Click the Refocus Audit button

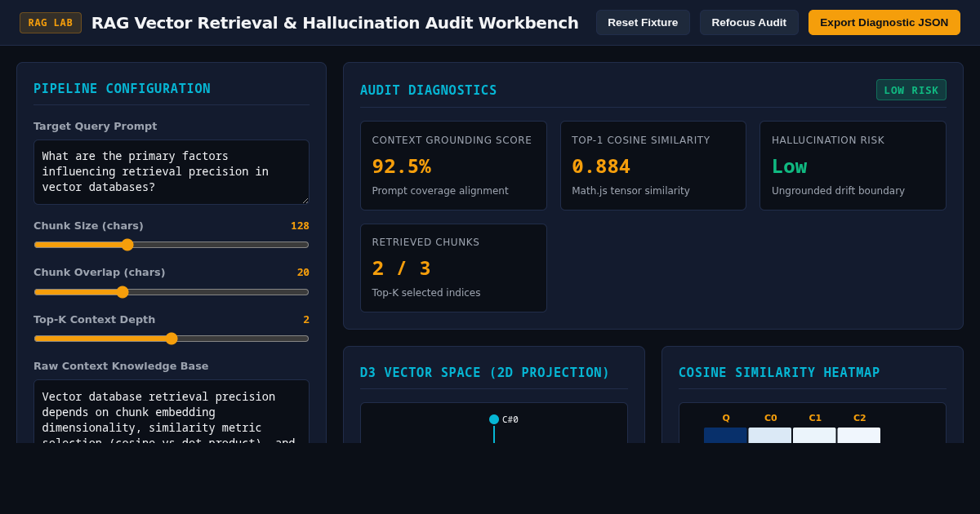pyautogui.click(x=749, y=23)
